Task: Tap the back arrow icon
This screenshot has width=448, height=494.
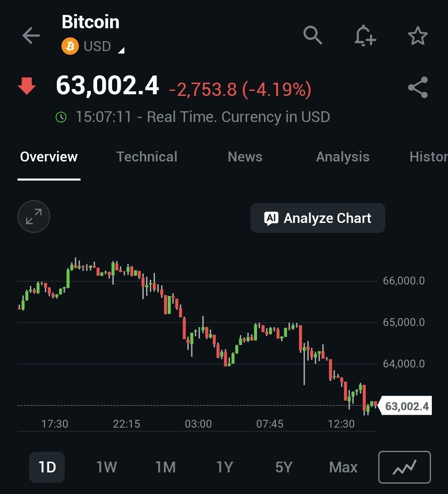Action: coord(31,36)
